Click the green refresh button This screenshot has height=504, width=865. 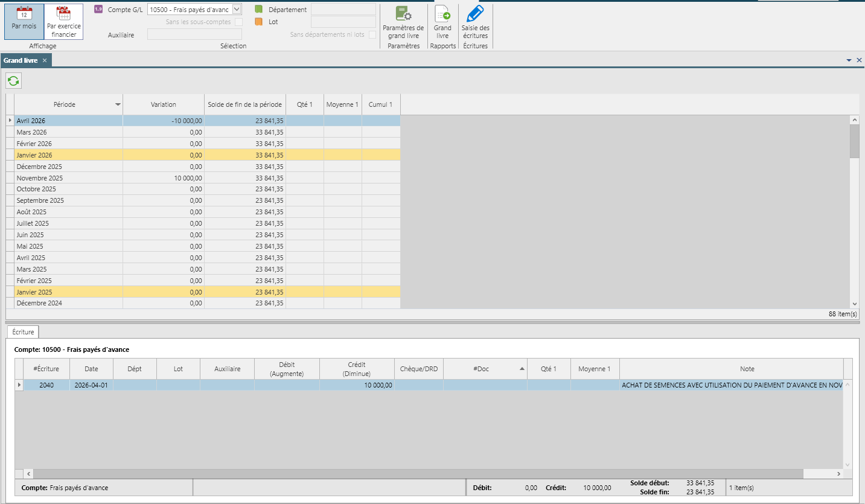14,80
